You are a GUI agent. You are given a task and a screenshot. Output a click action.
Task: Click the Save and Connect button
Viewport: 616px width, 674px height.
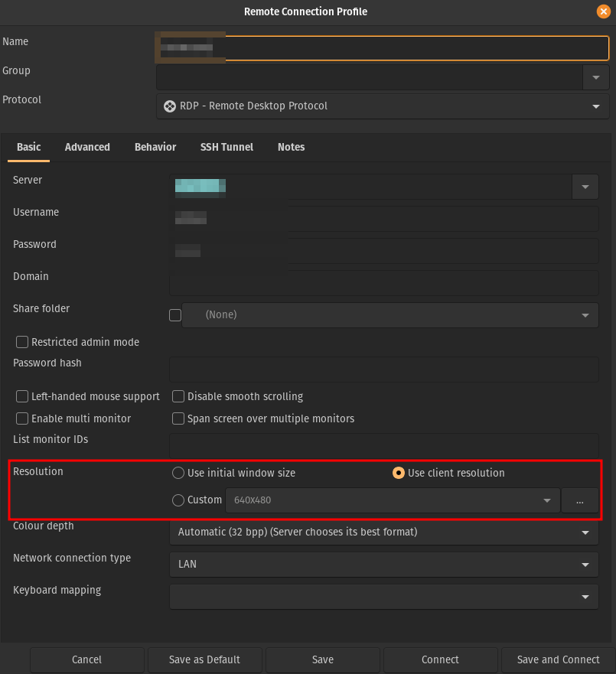tap(558, 659)
